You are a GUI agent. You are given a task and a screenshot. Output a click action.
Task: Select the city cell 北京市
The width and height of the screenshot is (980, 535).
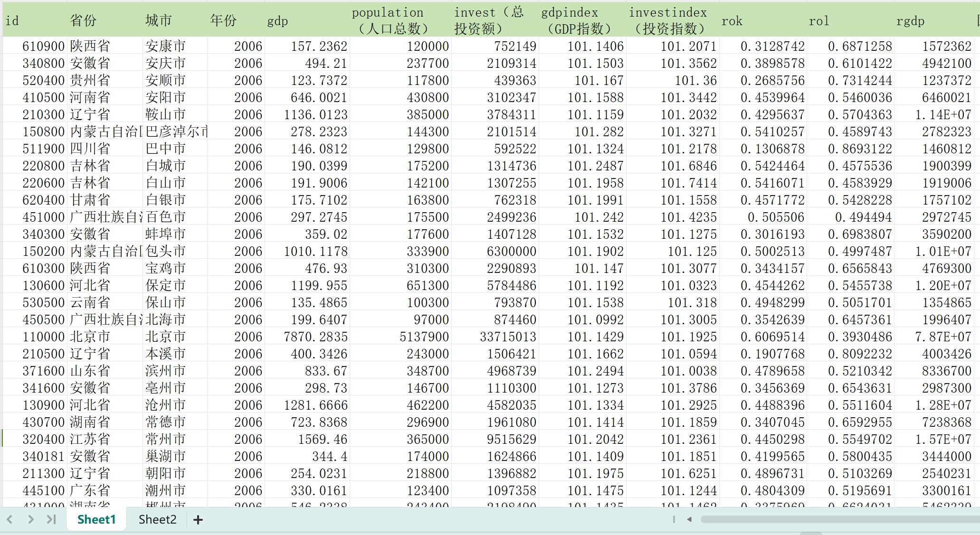pos(166,337)
